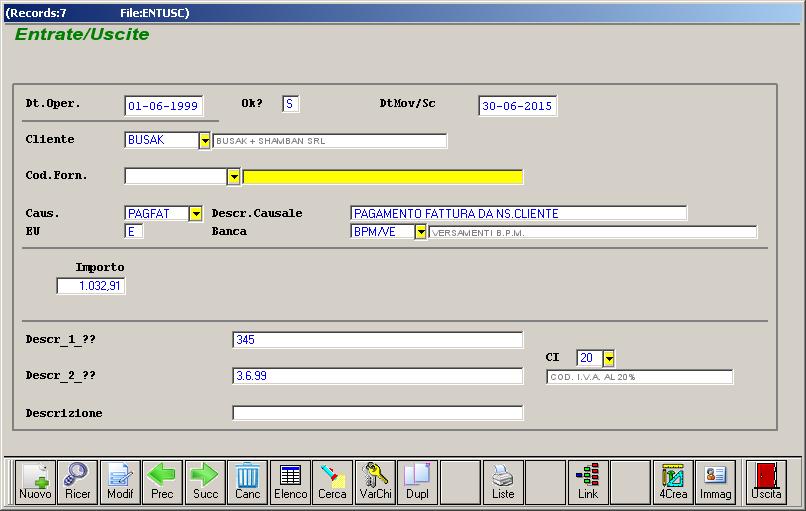Click the empty Descrizione field
The image size is (806, 511).
[x=378, y=413]
